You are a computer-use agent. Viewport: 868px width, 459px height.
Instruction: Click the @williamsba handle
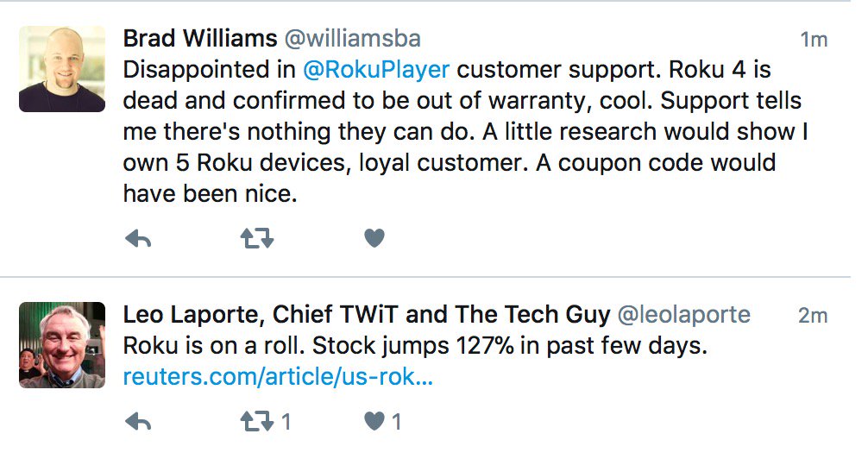click(353, 39)
